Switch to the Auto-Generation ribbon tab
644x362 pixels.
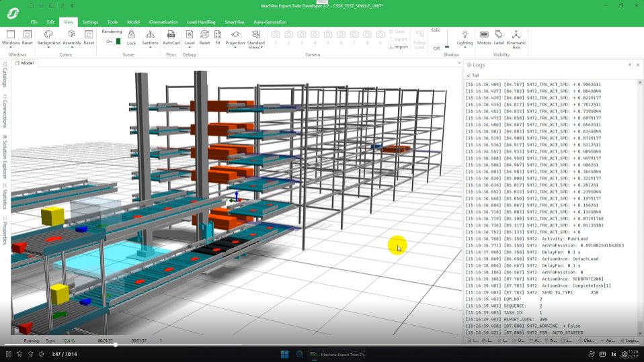coord(270,21)
